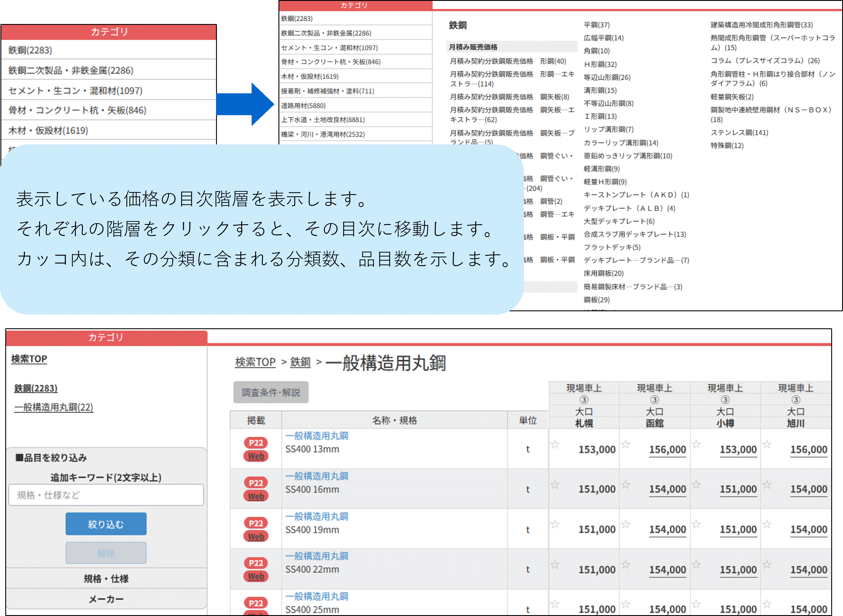This screenshot has width=843, height=616.
Task: Click favorite star for SS400 16mm 小樽 price
Action: click(x=696, y=484)
